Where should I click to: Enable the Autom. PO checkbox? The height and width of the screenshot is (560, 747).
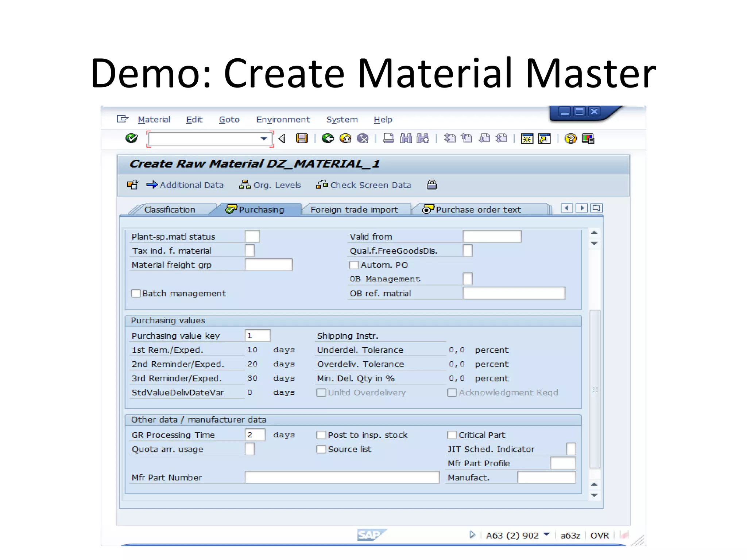(354, 265)
